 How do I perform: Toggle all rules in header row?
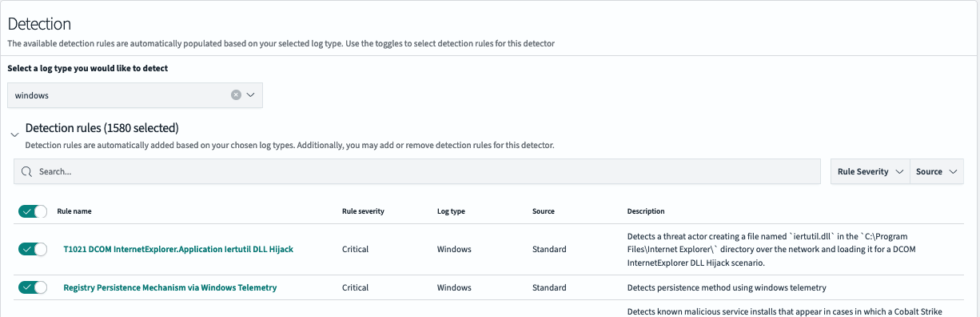(x=33, y=211)
